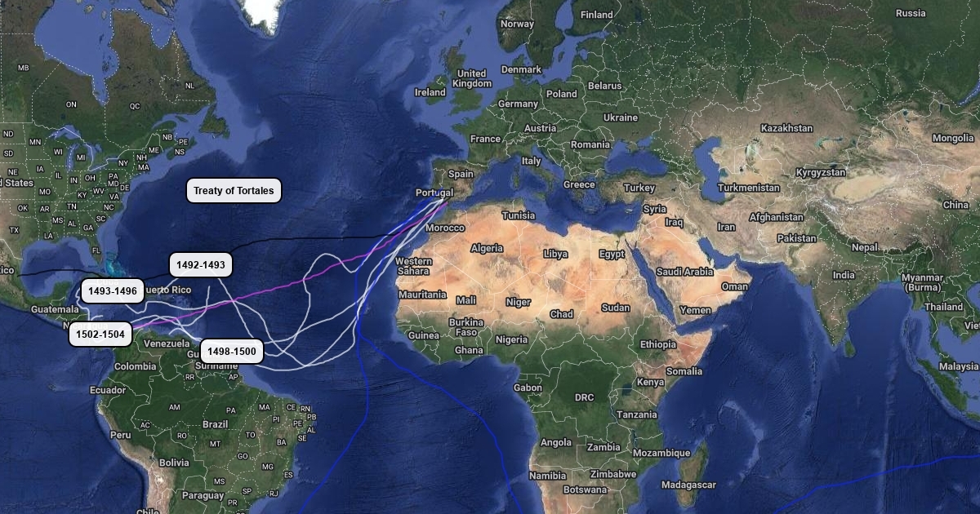980x514 pixels.
Task: Click the Morocco country label
Action: tap(445, 228)
